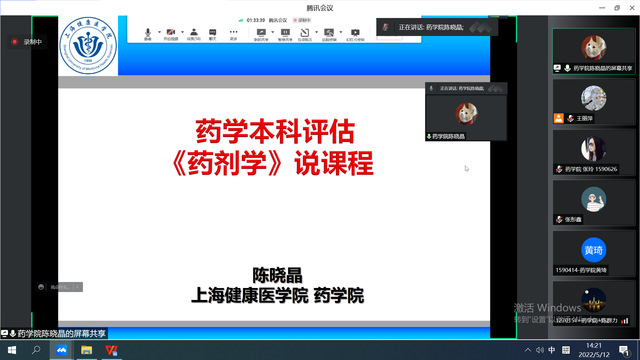Screen dimensions: 640x360
Task: Mute the microphone in meeting toolbar
Action: click(x=148, y=34)
